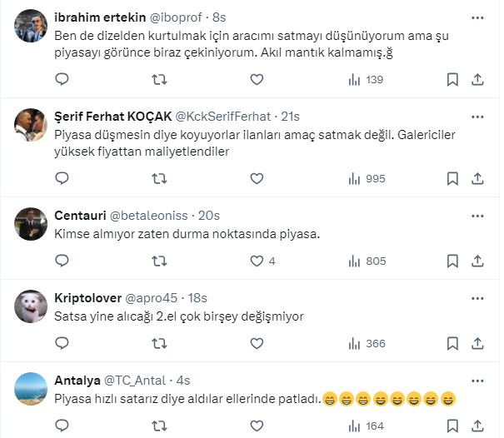This screenshot has width=504, height=438.
Task: Reply to Antalya's tweet
Action: point(62,426)
